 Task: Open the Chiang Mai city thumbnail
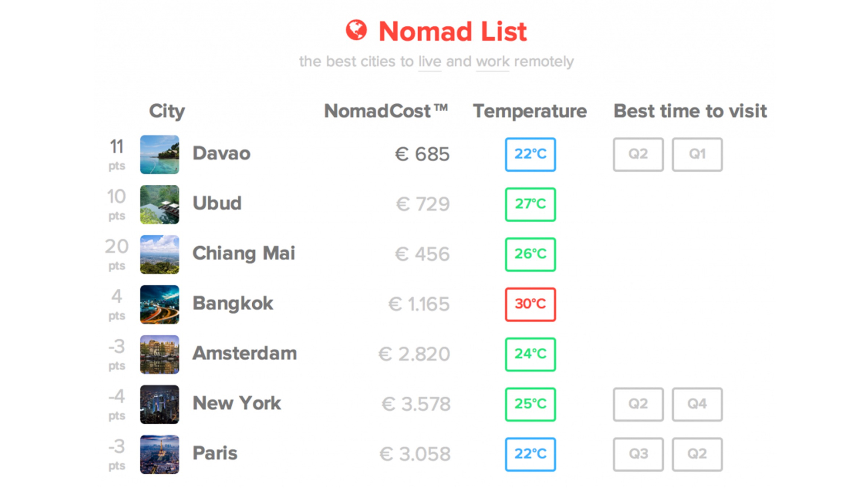click(x=160, y=254)
